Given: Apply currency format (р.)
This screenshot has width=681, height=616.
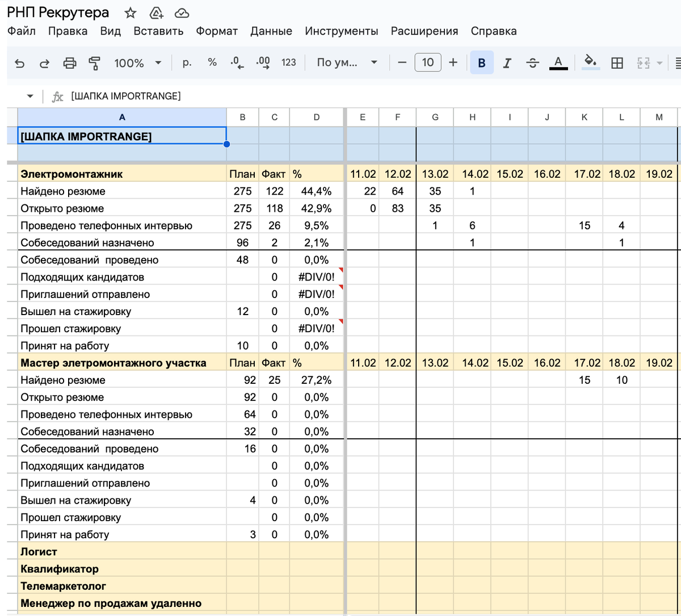Looking at the screenshot, I should [187, 62].
